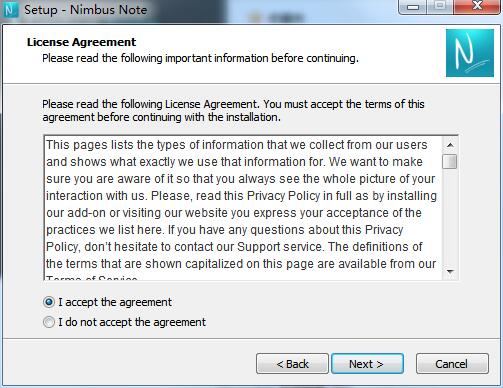The image size is (503, 388).
Task: Click the 'Please read the following License Agreement' text
Action: [233, 110]
